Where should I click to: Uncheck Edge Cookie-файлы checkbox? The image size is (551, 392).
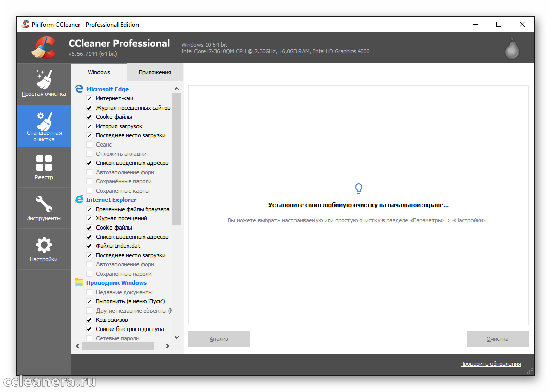coord(89,117)
